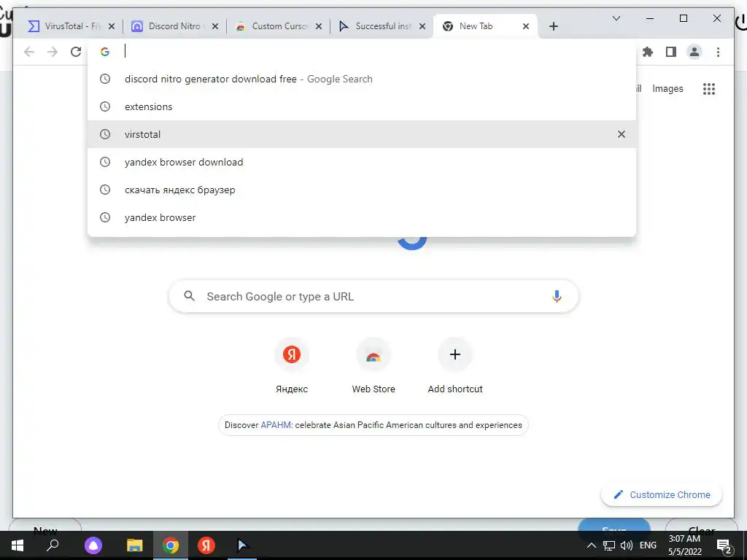
Task: Select the yandex browser suggestion
Action: pos(362,217)
